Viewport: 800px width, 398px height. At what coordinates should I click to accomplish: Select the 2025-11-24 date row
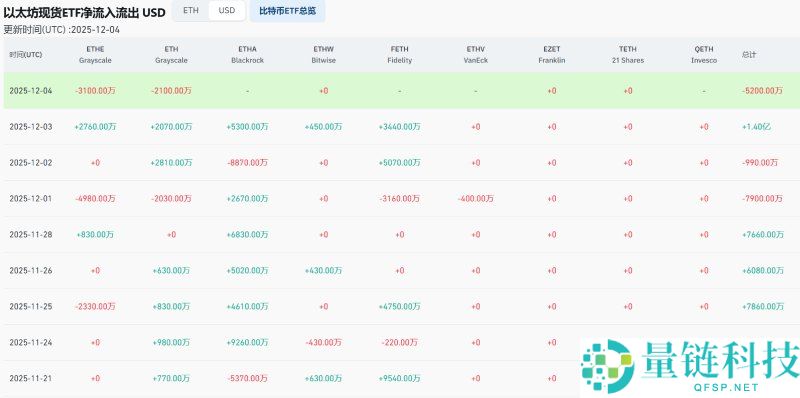point(402,342)
